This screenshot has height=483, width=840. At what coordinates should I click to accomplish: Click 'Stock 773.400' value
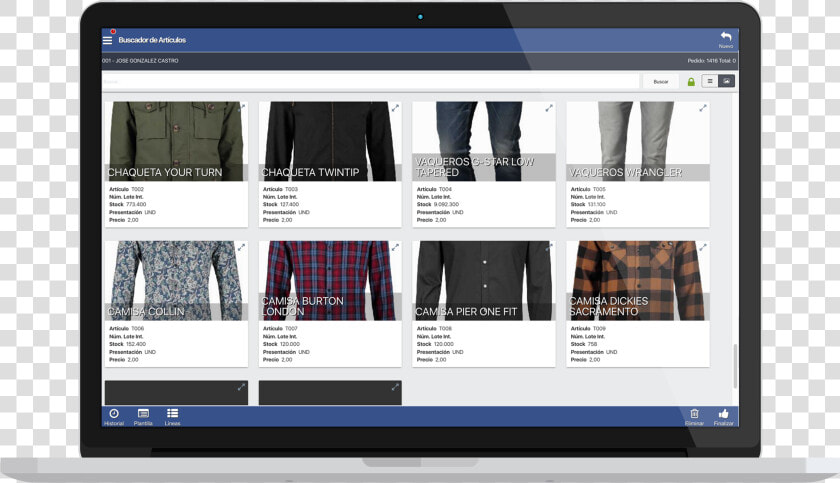click(x=128, y=205)
